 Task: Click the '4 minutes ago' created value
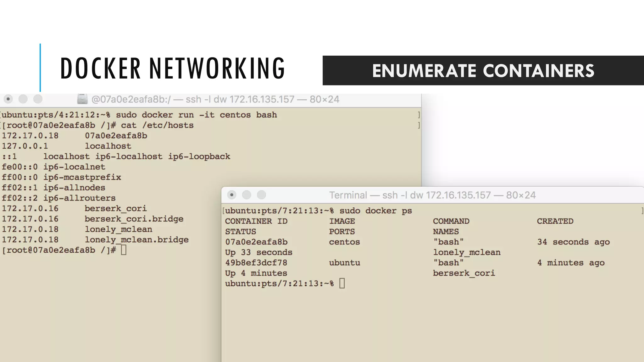click(571, 263)
